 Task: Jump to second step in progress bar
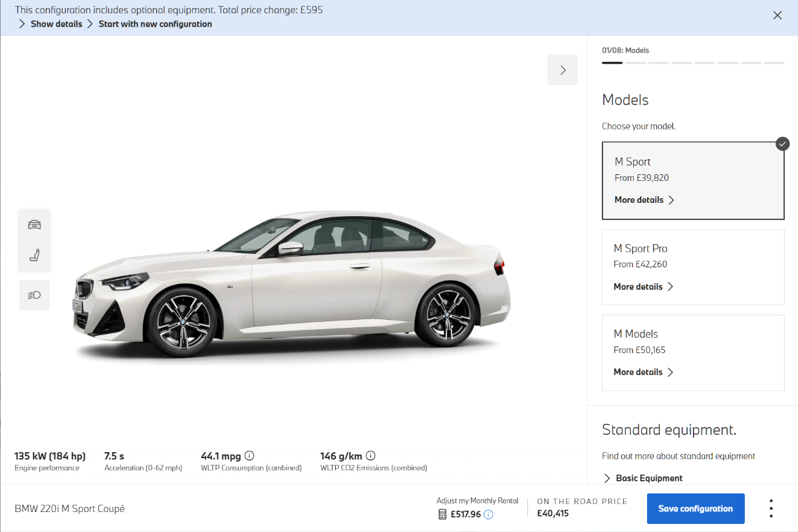[636, 63]
